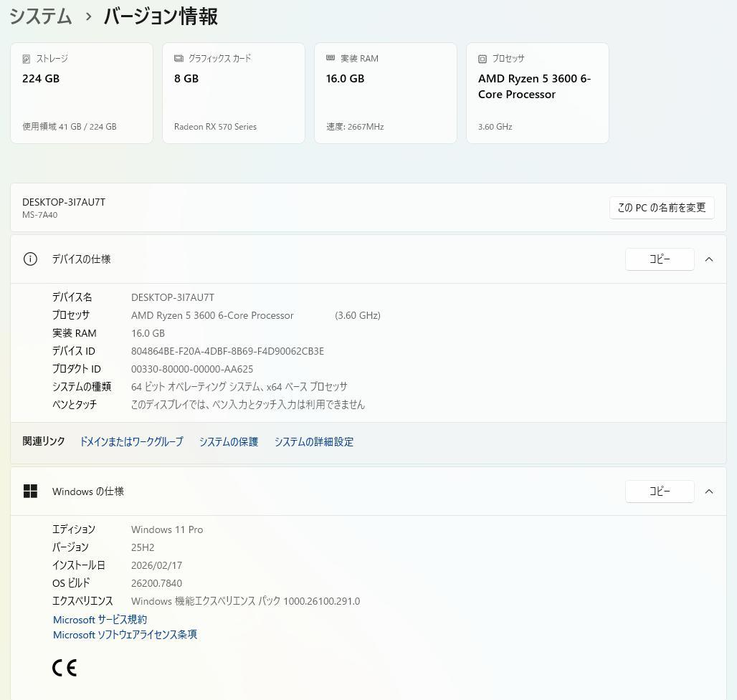Click the OS ビルド label

click(x=70, y=583)
